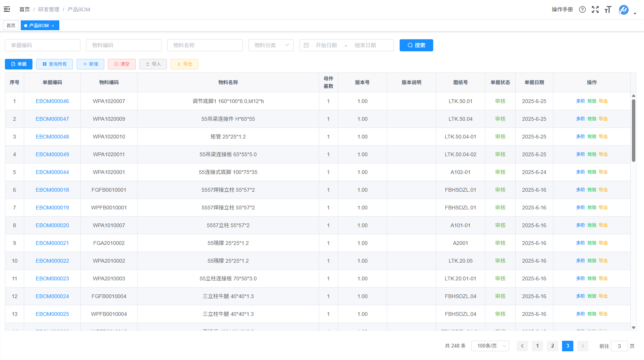Click the yellow 导出 toolbar button

(x=185, y=64)
